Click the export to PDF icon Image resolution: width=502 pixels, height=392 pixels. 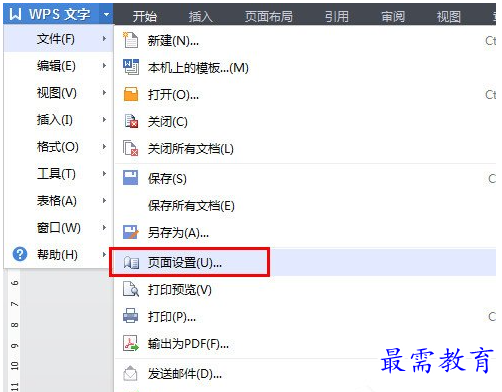[x=131, y=343]
